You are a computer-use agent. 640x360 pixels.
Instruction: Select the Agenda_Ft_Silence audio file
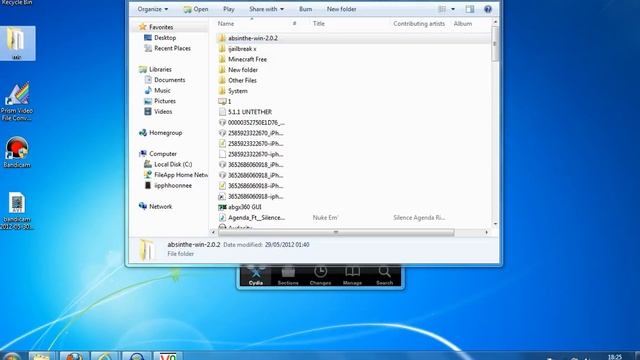[256, 218]
